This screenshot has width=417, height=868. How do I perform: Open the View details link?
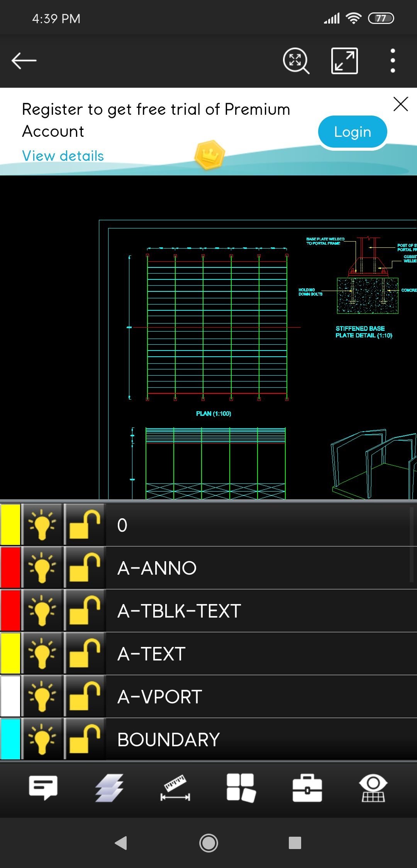click(63, 156)
